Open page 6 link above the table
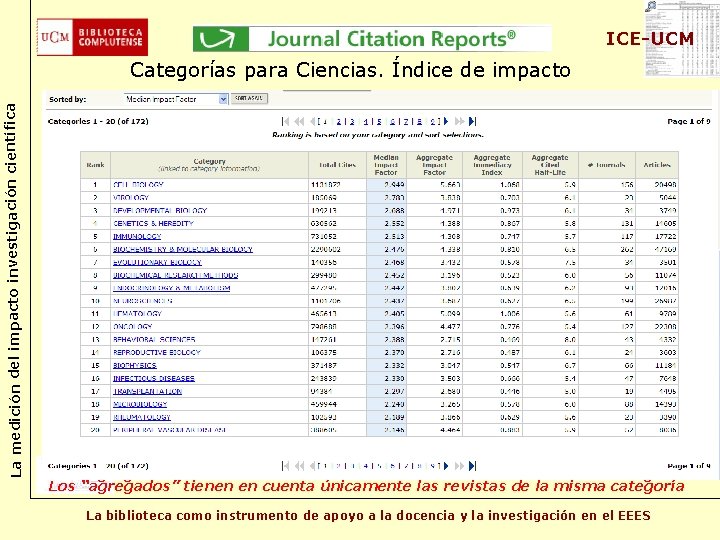 (x=393, y=122)
